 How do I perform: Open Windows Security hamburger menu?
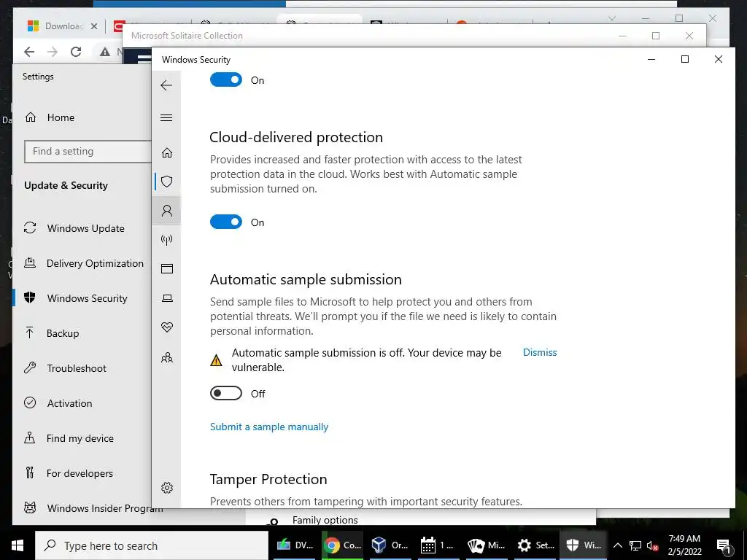pos(166,117)
